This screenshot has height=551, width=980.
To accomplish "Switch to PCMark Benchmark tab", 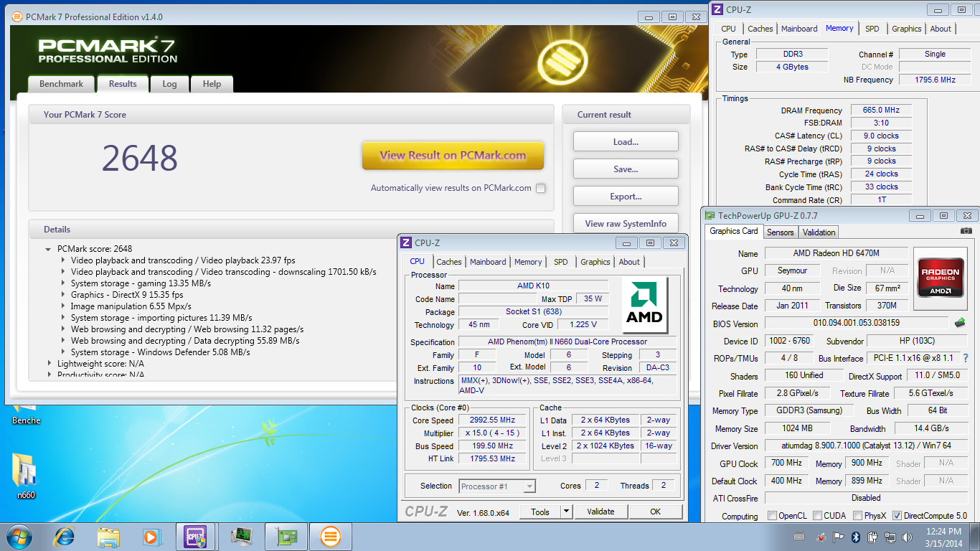I will (x=61, y=84).
